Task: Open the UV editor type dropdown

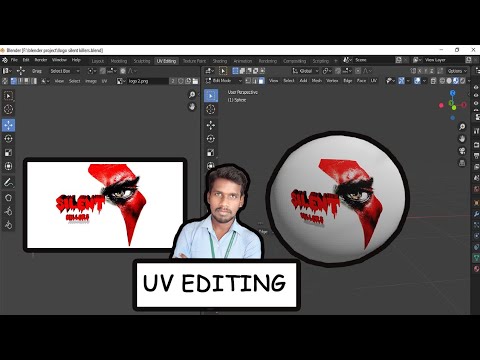Action: (7, 71)
